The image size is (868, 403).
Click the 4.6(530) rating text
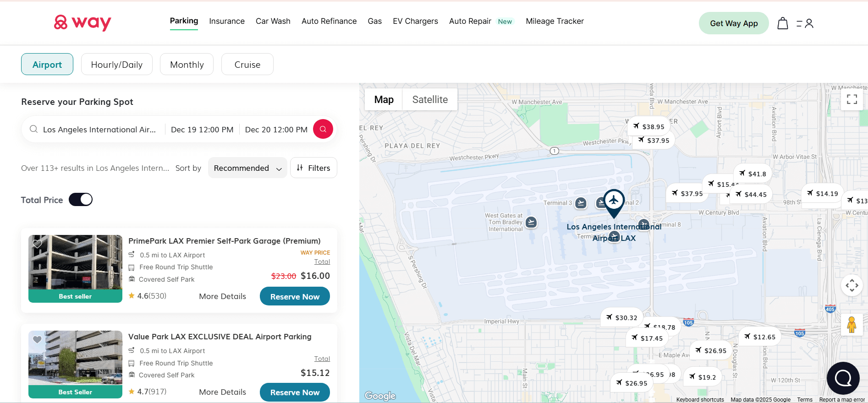coord(152,296)
